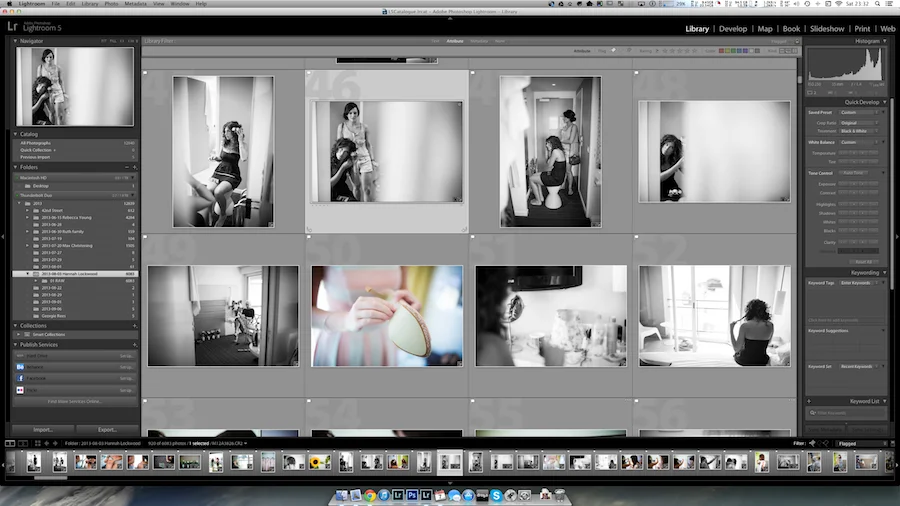This screenshot has width=900, height=506.
Task: Filter by red color label
Action: 721,50
